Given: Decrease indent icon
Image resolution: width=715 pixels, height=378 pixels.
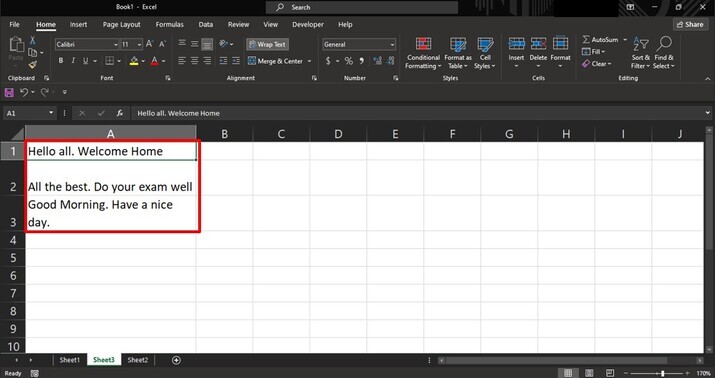Looking at the screenshot, I should tap(223, 61).
